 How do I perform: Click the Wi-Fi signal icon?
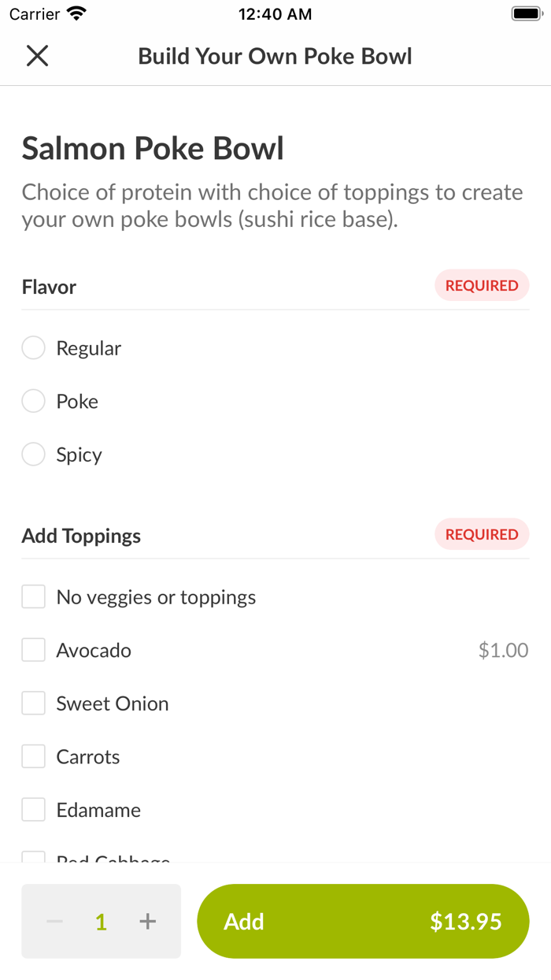(x=76, y=13)
